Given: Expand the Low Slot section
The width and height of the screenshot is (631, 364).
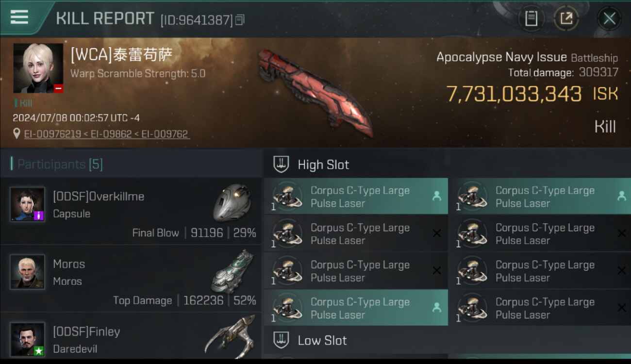Looking at the screenshot, I should pos(447,340).
